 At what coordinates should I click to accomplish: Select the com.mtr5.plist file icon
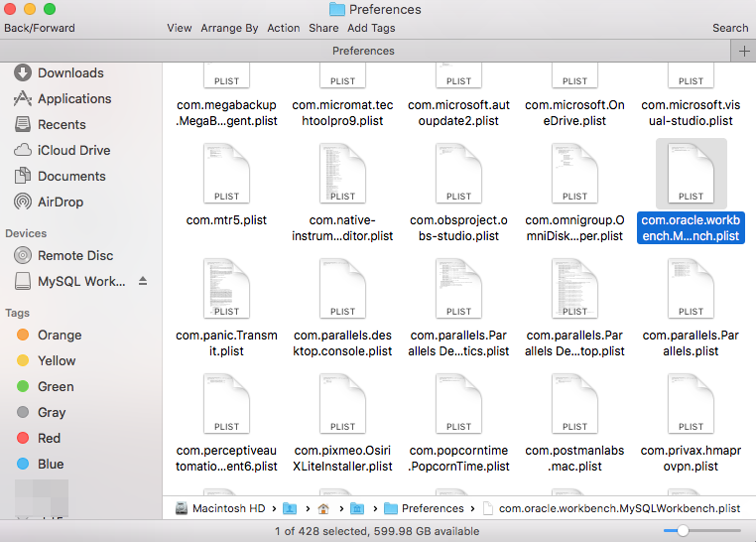pos(227,174)
